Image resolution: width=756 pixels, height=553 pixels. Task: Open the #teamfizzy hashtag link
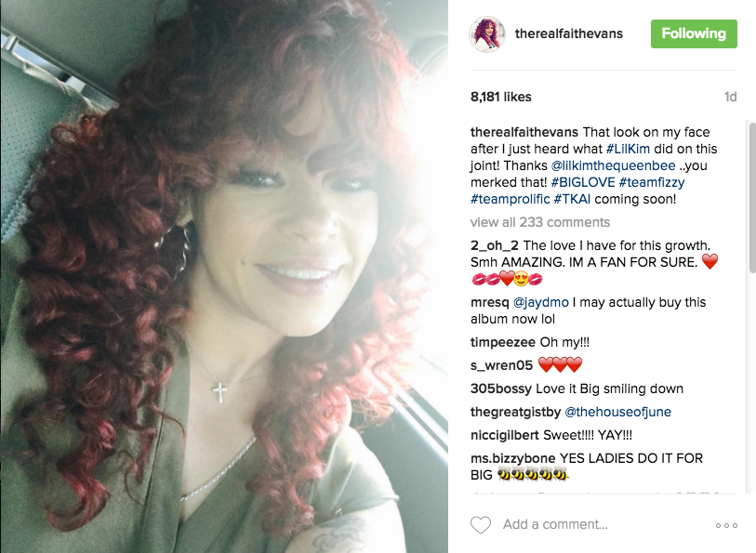point(652,182)
